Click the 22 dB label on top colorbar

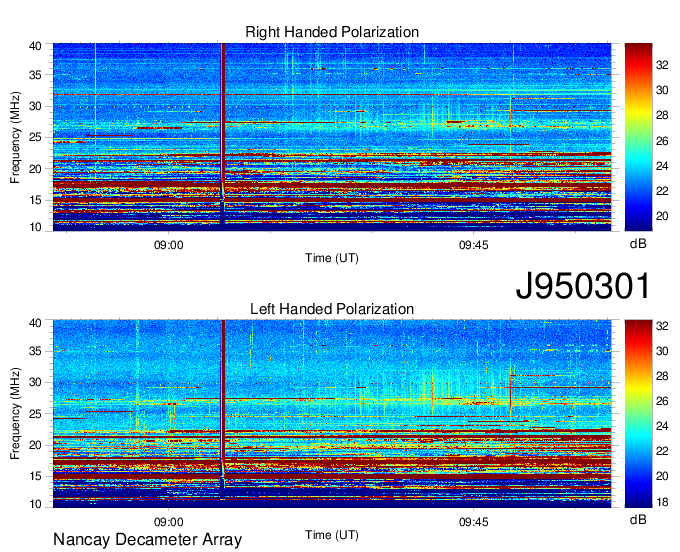[x=662, y=191]
